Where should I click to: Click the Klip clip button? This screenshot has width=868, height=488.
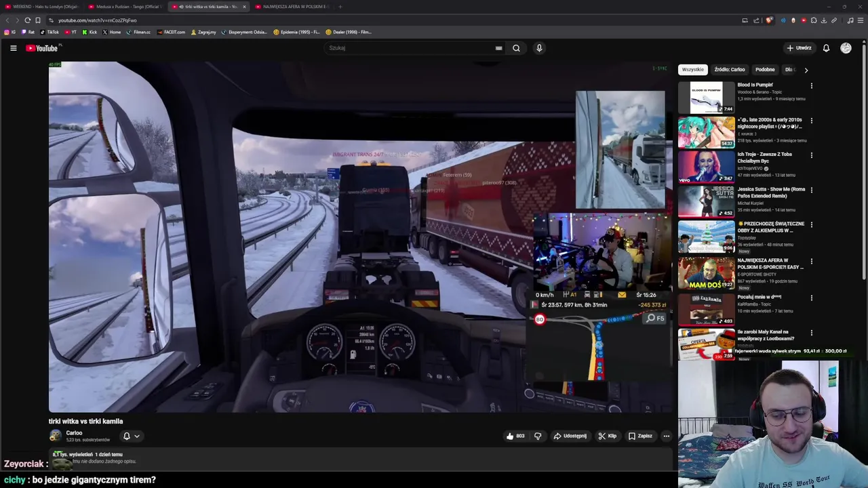[608, 436]
